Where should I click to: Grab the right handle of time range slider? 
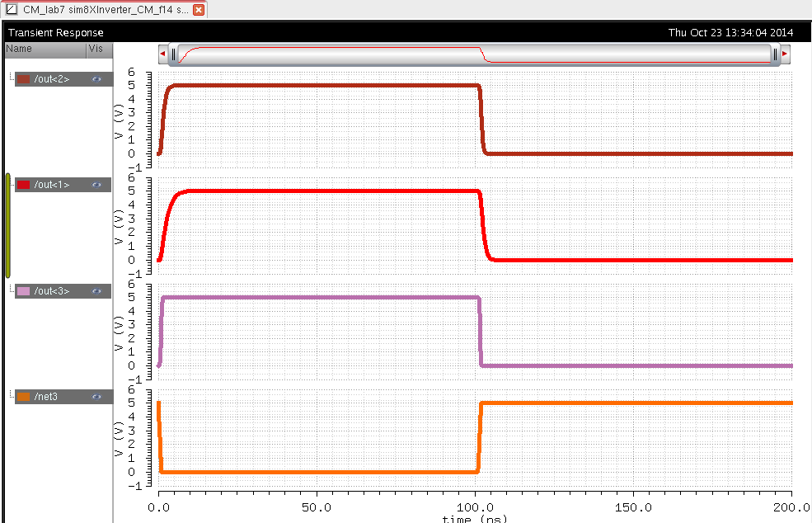[x=775, y=54]
